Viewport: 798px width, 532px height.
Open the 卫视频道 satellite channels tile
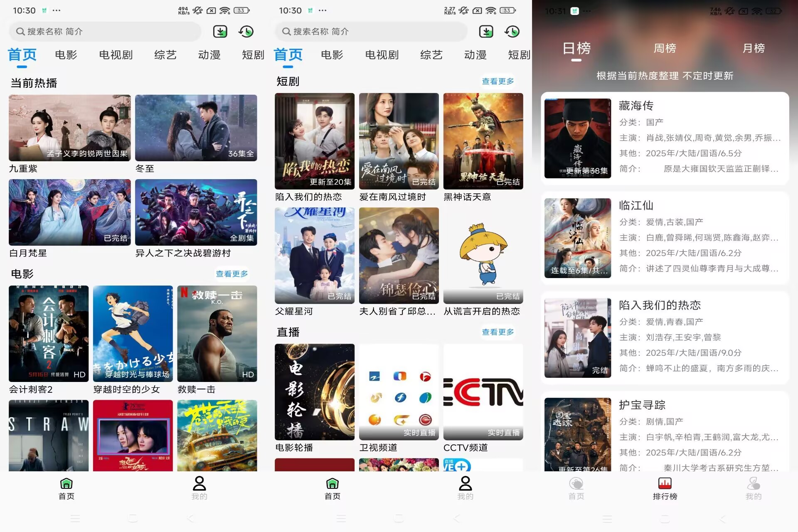398,392
